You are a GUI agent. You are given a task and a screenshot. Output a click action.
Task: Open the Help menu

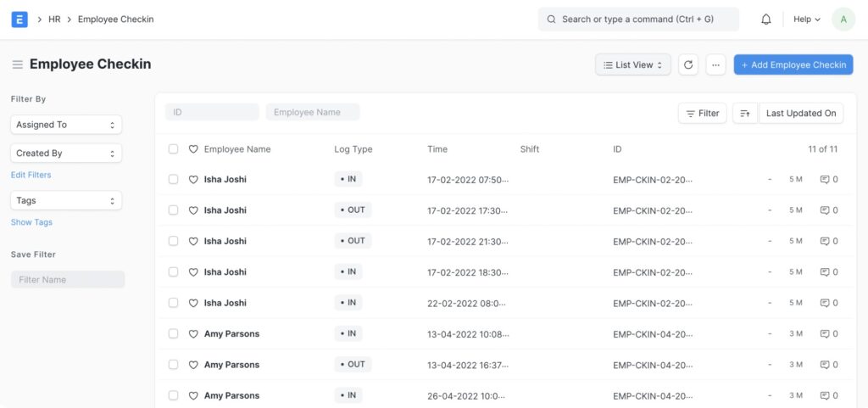point(806,20)
